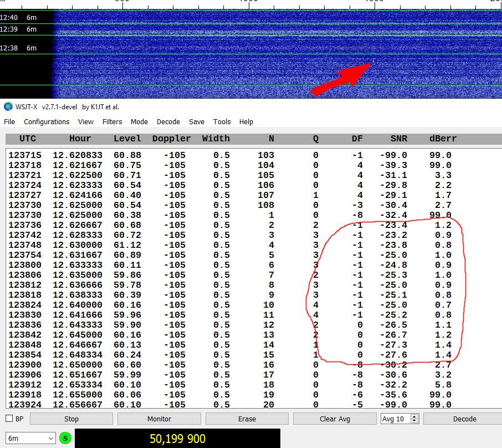Click the 50,199 900 frequency display
502x448 pixels.
(177, 439)
